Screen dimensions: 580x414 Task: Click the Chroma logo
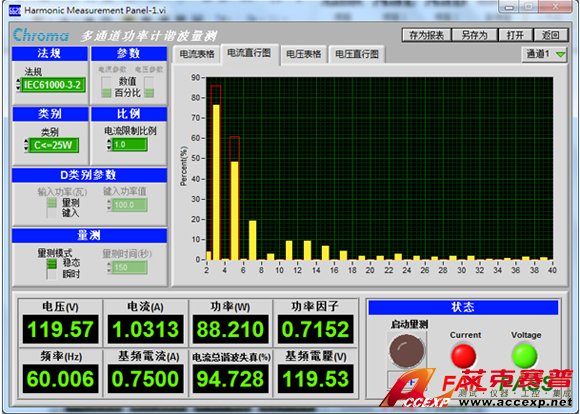tap(41, 35)
